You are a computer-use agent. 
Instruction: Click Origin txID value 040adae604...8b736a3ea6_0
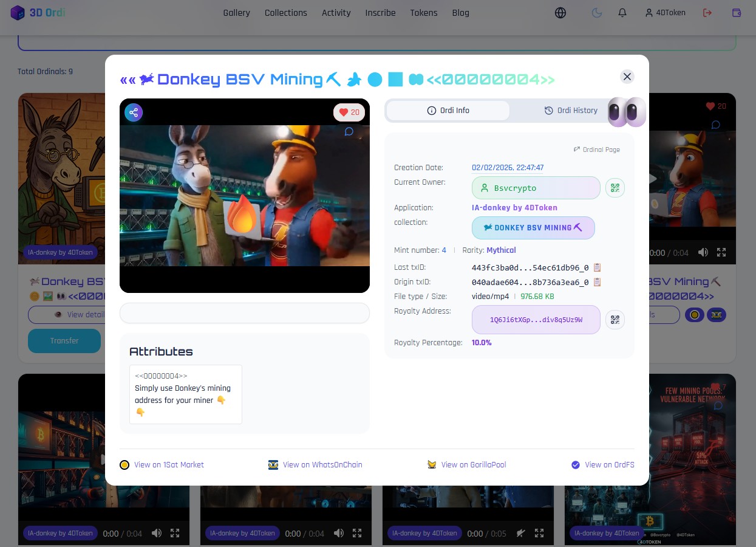pos(530,282)
